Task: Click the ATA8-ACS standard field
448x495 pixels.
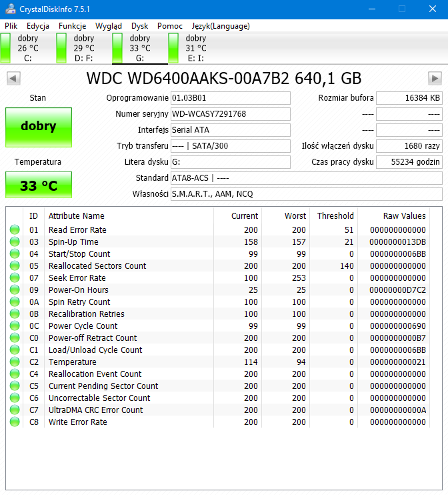Action: pos(307,178)
